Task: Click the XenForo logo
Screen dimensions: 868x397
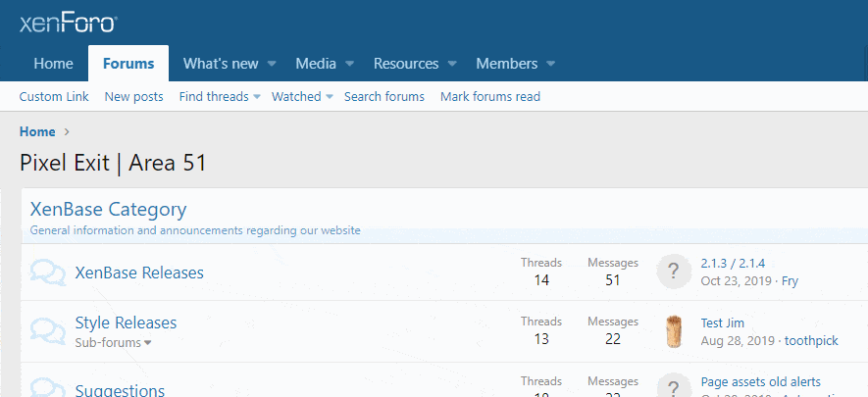Action: (69, 23)
